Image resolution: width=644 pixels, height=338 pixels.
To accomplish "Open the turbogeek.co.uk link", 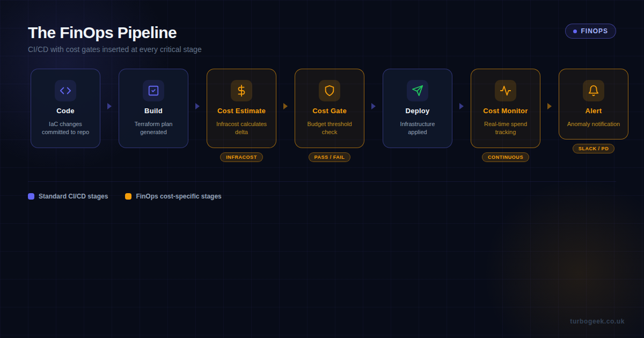I will [x=597, y=321].
